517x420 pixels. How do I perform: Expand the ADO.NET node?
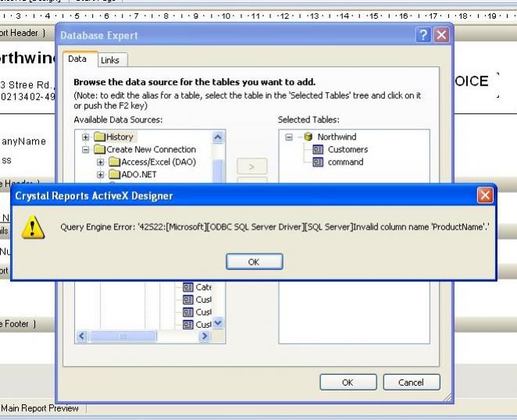100,175
